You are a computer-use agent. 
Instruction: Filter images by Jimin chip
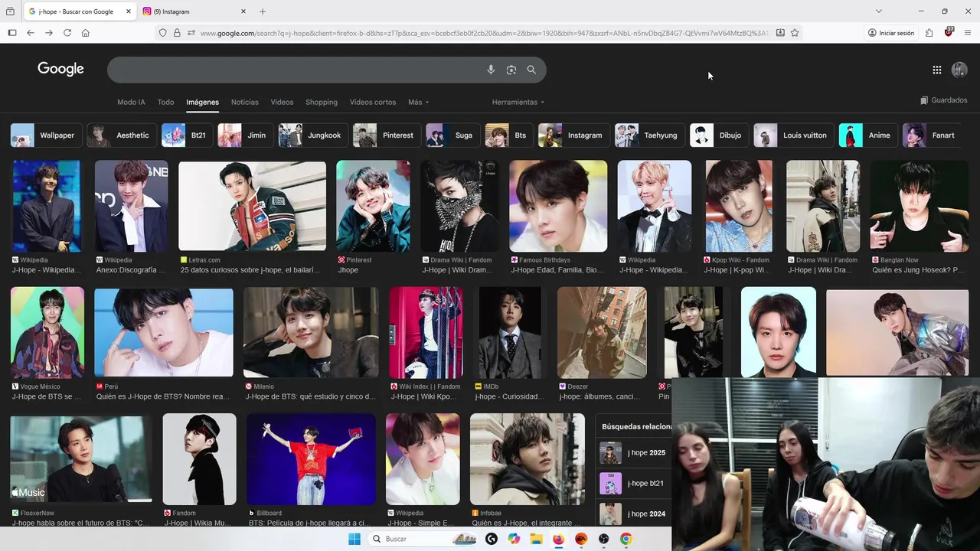(x=246, y=135)
